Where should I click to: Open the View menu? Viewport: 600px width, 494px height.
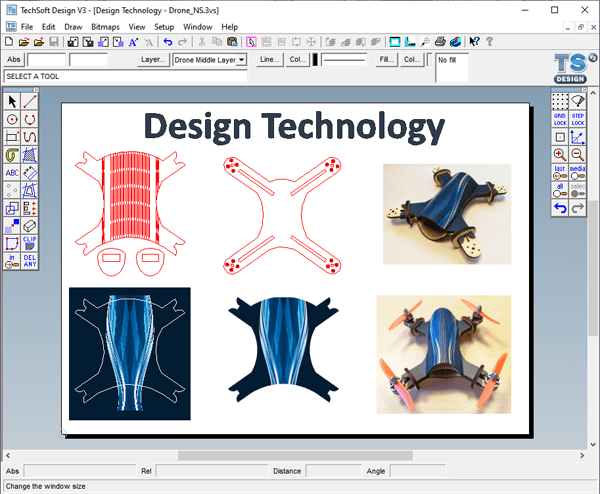[x=137, y=27]
